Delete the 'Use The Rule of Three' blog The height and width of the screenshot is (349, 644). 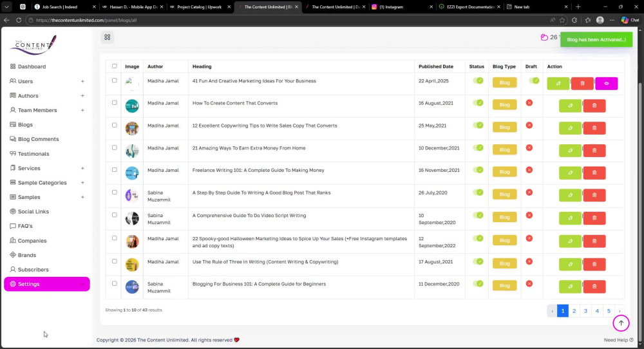coord(594,264)
